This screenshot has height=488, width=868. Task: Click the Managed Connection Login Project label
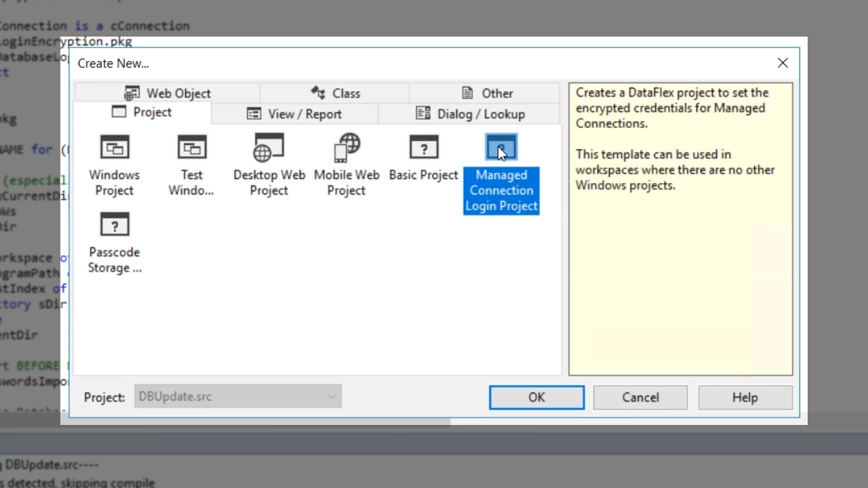click(x=501, y=191)
